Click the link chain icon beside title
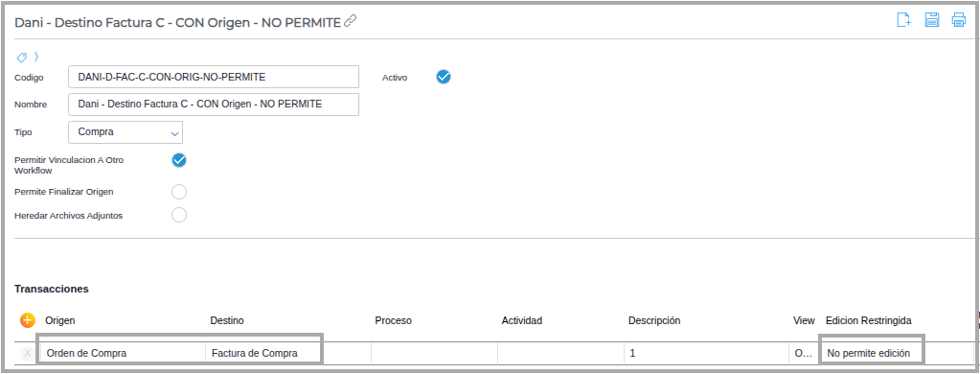980x374 pixels. click(x=351, y=22)
